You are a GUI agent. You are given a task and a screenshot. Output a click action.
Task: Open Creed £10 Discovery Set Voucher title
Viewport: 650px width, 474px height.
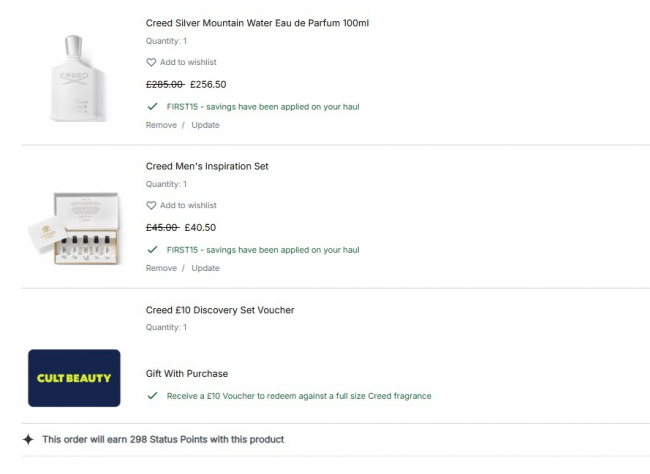[220, 310]
